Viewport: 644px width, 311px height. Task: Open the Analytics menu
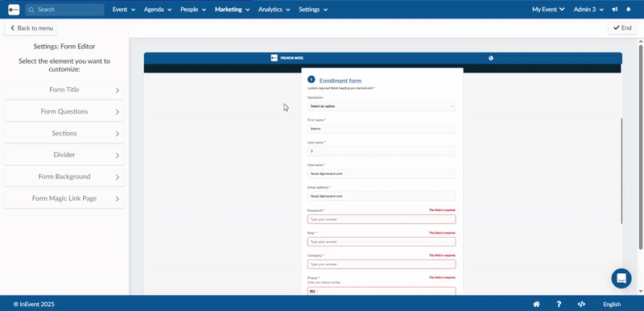(275, 10)
